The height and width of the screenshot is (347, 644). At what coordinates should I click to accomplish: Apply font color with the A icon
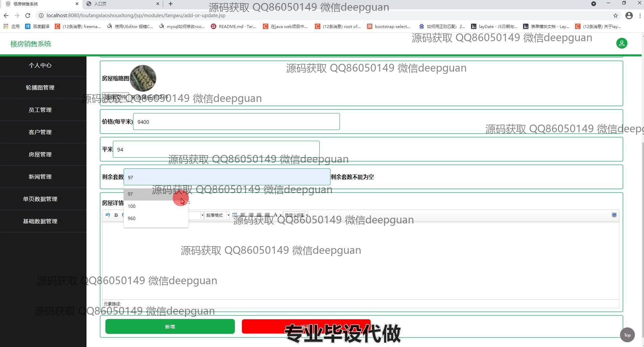click(x=275, y=215)
